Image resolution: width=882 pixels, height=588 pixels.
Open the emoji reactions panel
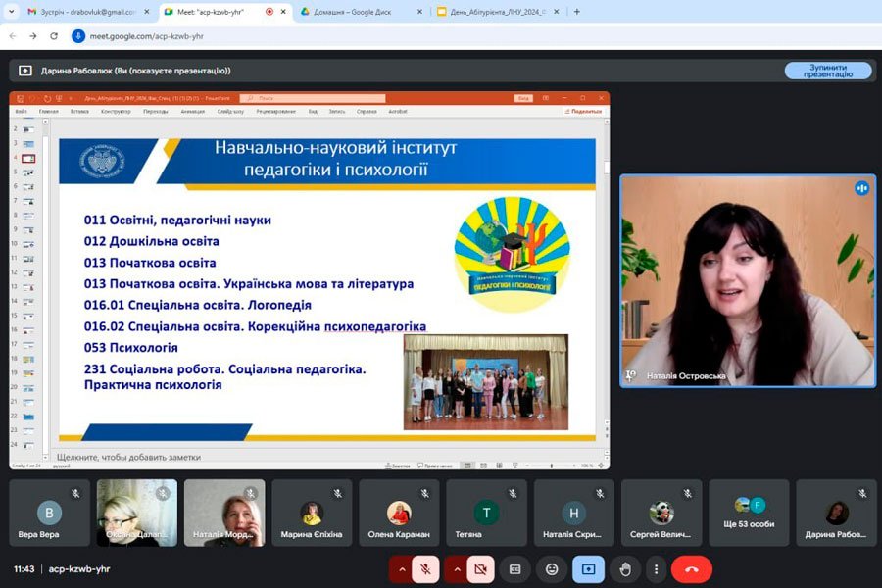tap(552, 568)
